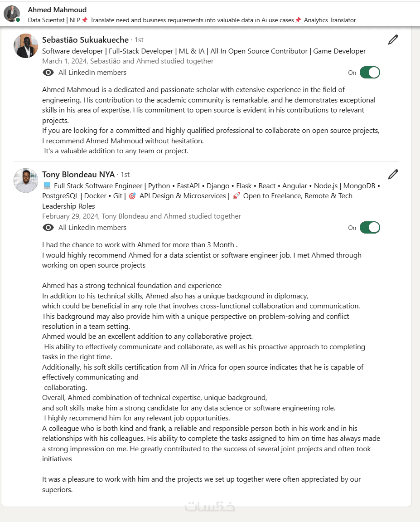This screenshot has height=522, width=420.
Task: Click the pushpin emoji right after NLP
Action: coord(85,20)
